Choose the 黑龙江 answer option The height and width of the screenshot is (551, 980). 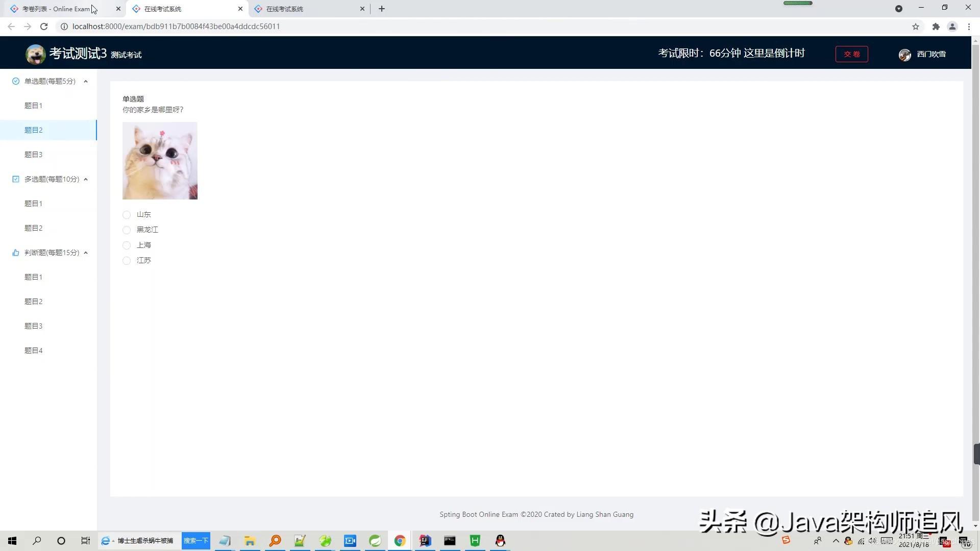pyautogui.click(x=127, y=230)
